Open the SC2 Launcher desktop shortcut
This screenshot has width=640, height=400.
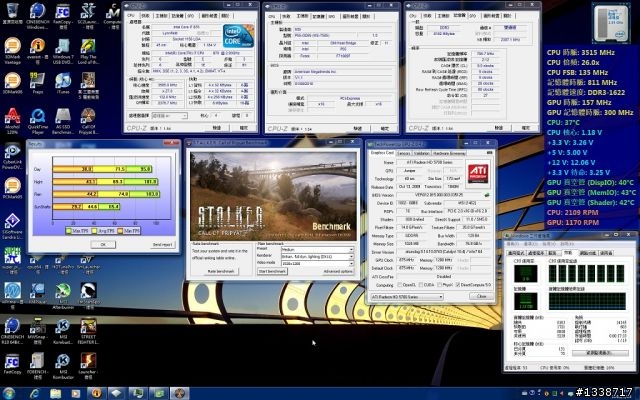[x=88, y=15]
